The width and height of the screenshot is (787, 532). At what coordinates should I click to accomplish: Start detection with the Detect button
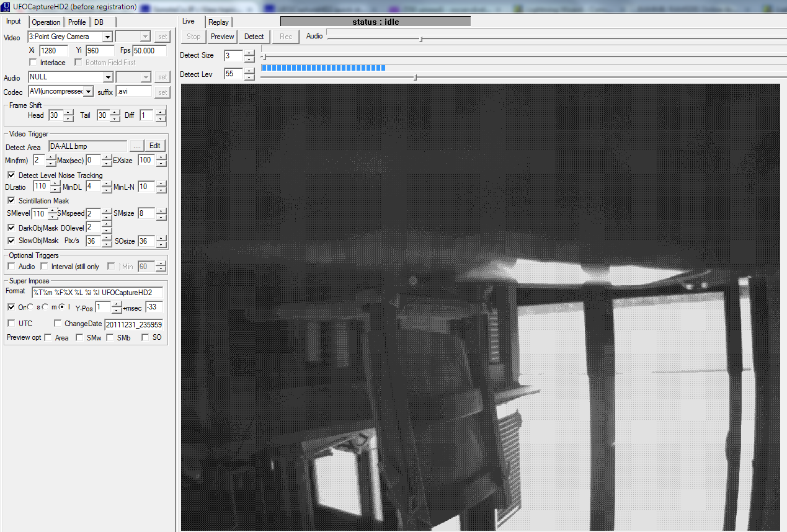point(254,36)
